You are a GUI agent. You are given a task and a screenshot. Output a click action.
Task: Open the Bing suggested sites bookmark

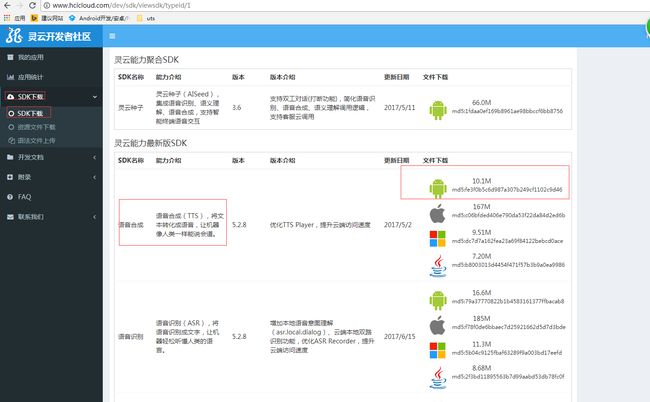pos(47,18)
